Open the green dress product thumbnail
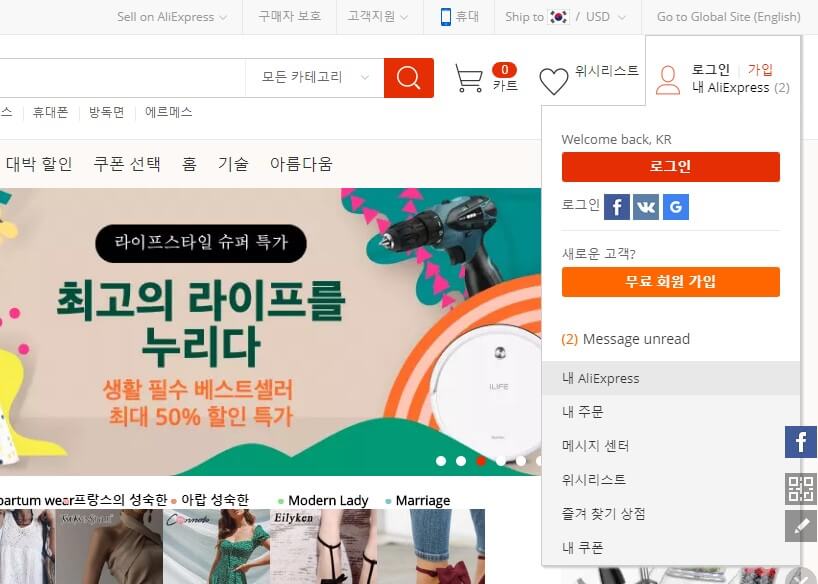 216,546
